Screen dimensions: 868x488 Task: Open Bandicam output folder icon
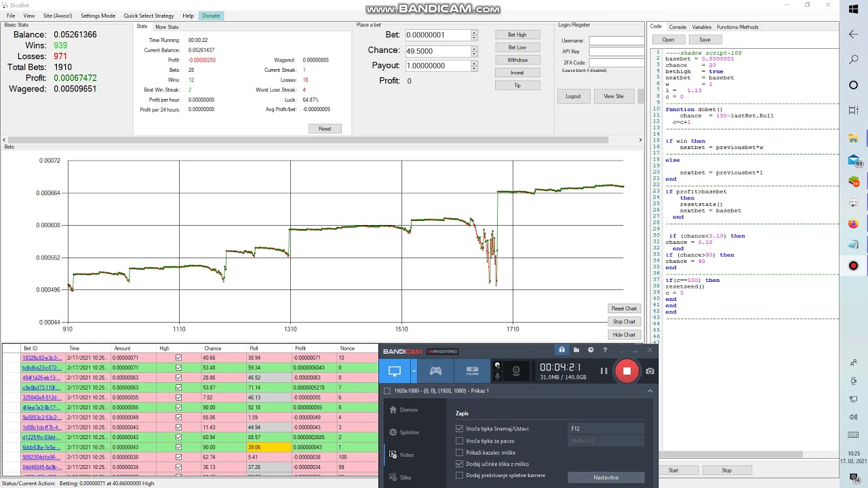(x=576, y=350)
